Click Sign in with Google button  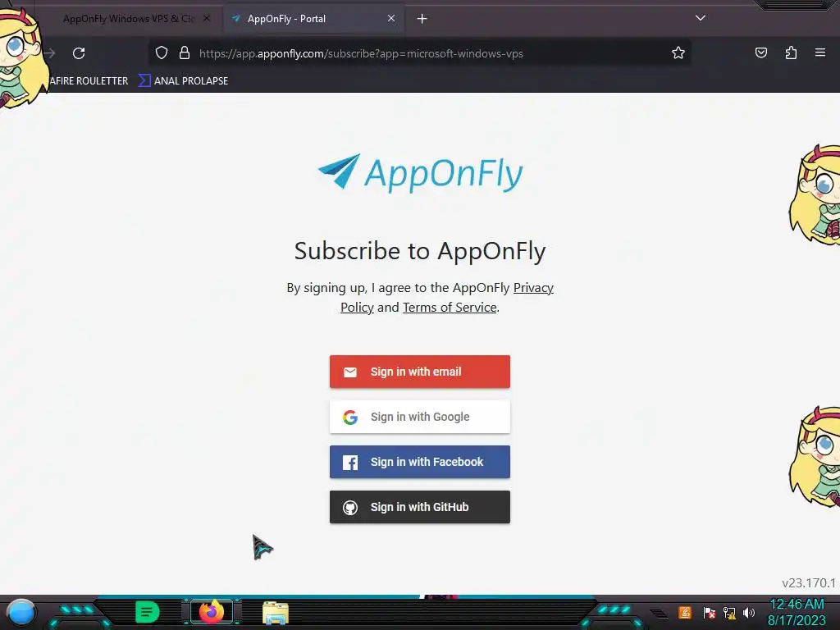point(420,417)
